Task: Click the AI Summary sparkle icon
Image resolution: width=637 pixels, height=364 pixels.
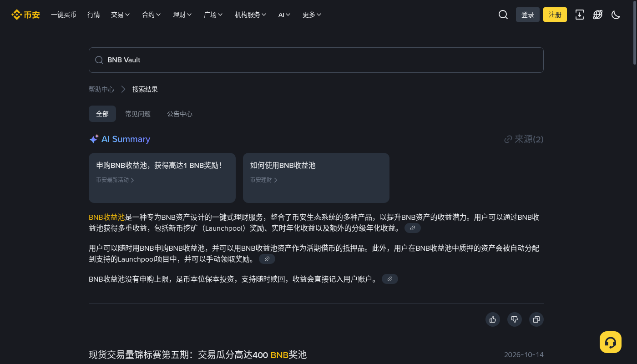Action: pos(94,139)
